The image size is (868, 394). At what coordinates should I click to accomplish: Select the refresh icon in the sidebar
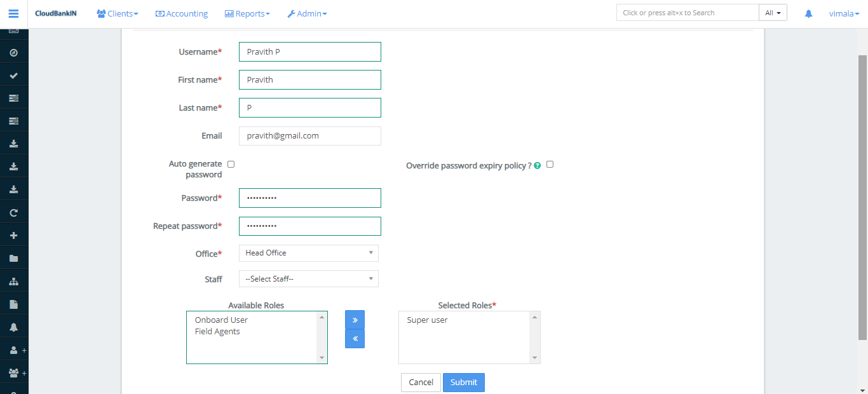[x=13, y=212]
